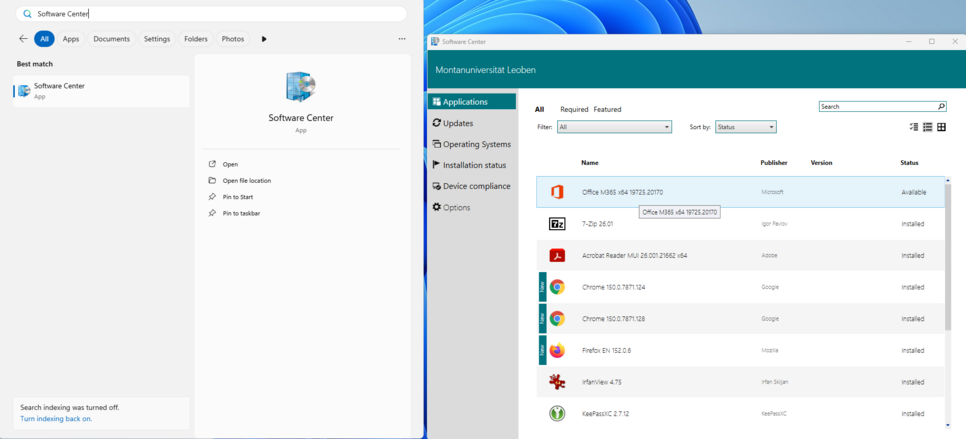The width and height of the screenshot is (966, 439).
Task: Click the KeePassXC green icon
Action: pos(557,414)
